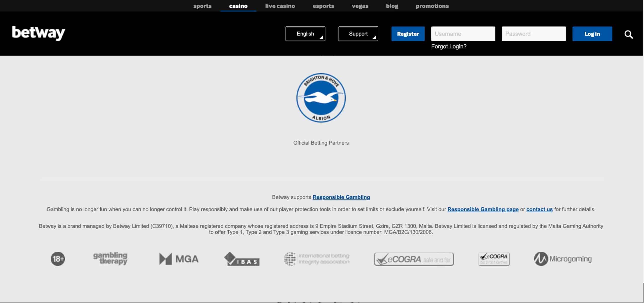Image resolution: width=644 pixels, height=303 pixels.
Task: Visit the blog tab
Action: [x=392, y=6]
